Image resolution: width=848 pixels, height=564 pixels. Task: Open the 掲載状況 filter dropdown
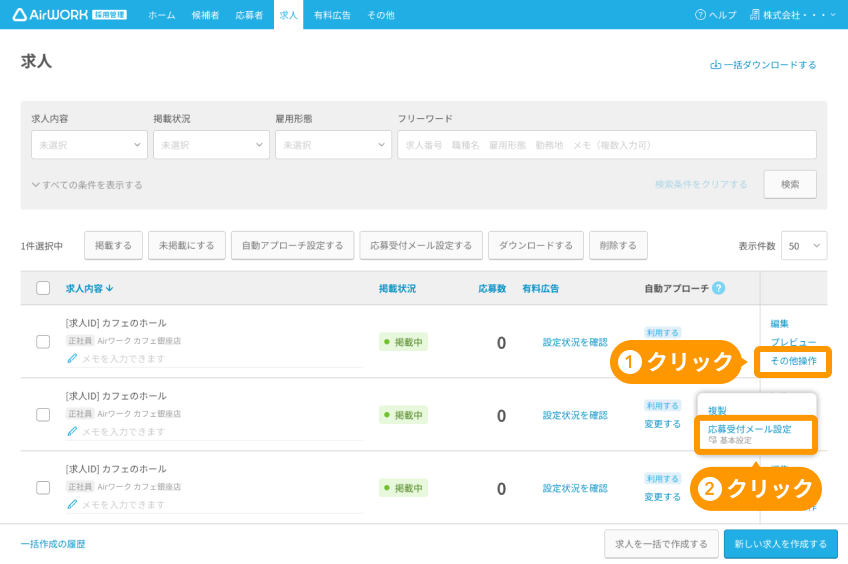tap(211, 145)
